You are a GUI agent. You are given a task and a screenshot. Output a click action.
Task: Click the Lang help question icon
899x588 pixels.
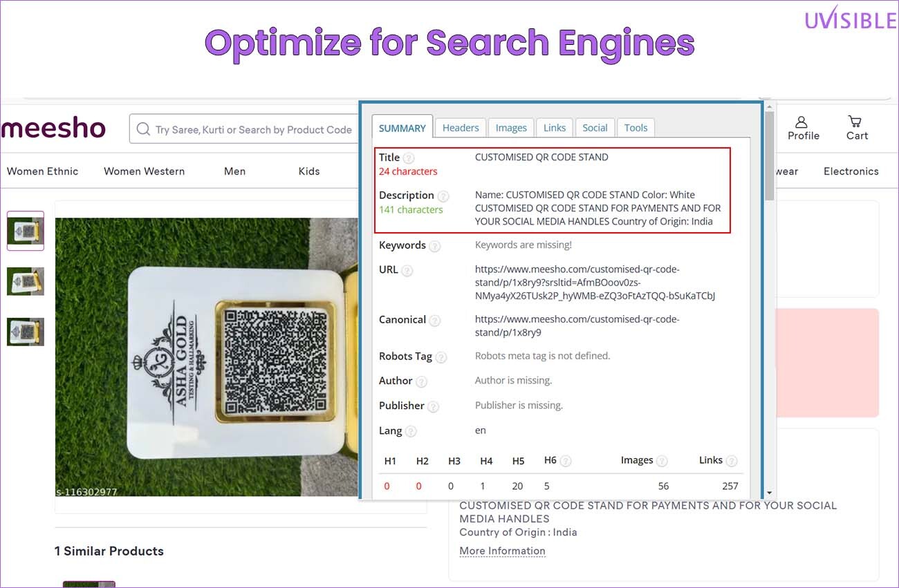(411, 431)
